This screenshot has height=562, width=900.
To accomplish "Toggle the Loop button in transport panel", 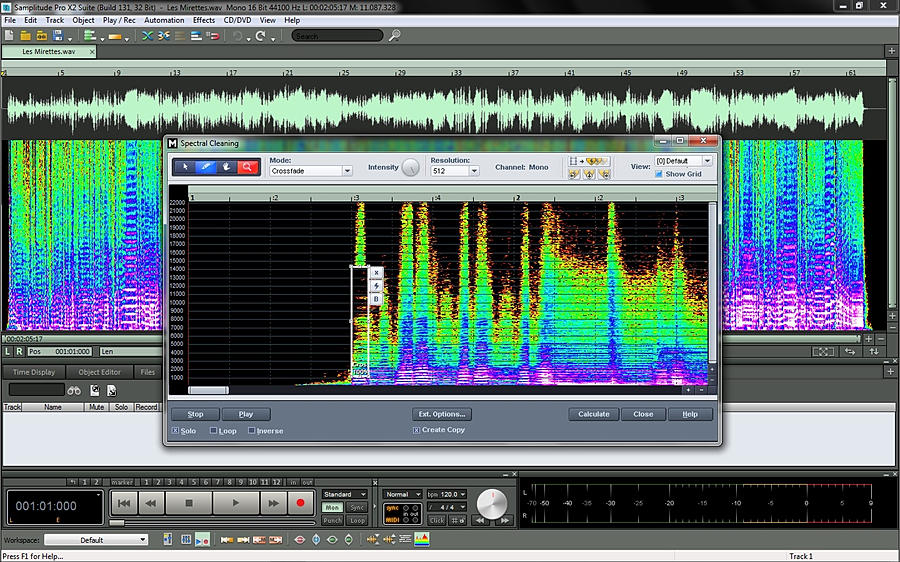I will pyautogui.click(x=357, y=520).
